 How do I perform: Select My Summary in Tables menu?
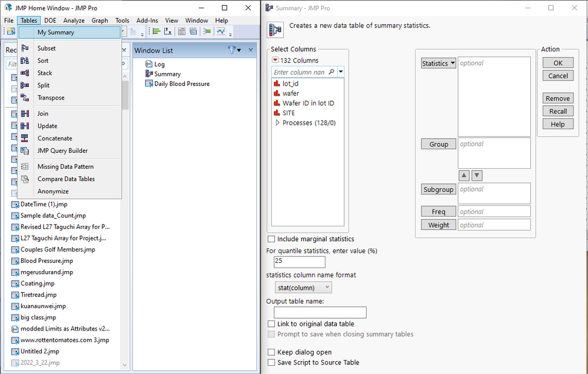70,32
